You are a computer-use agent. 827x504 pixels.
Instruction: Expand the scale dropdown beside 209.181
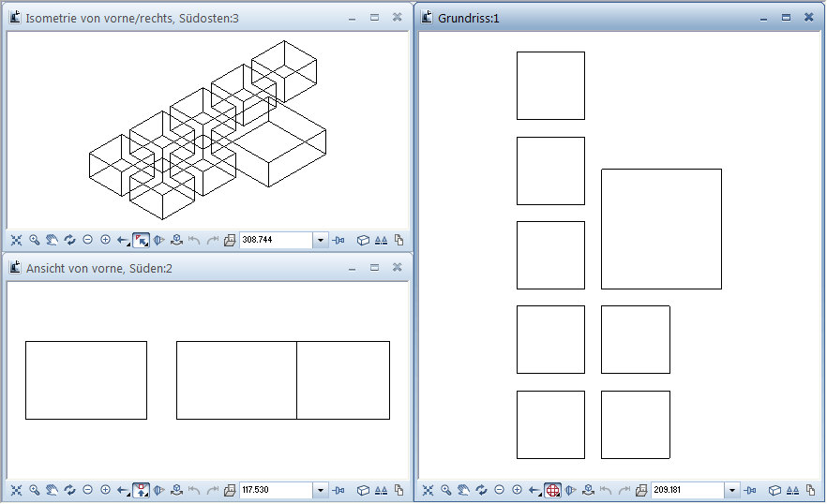pyautogui.click(x=731, y=490)
